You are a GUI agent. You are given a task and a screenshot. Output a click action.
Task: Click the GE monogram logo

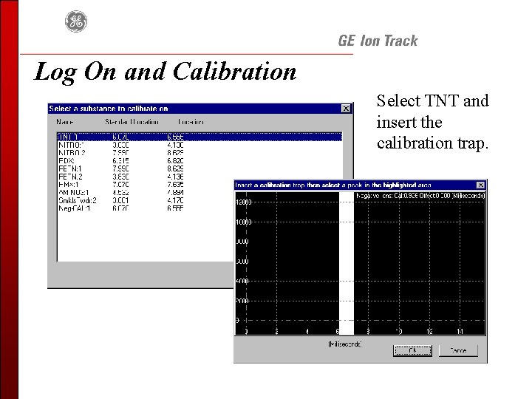pos(76,21)
